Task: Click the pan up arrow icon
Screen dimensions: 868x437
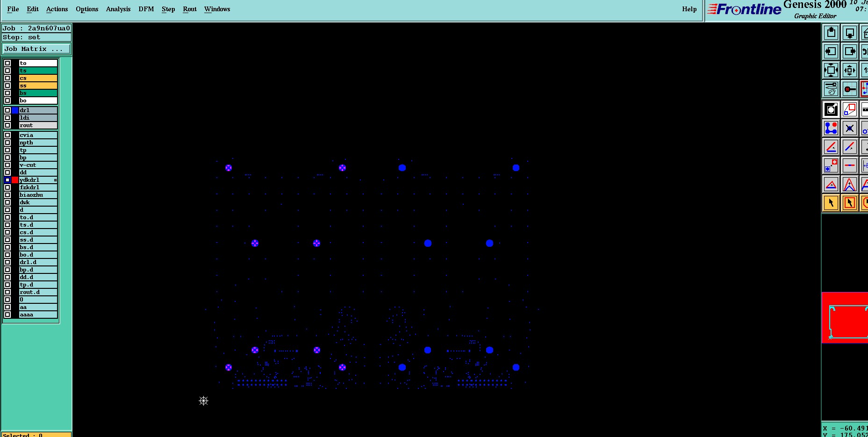Action: pyautogui.click(x=831, y=33)
